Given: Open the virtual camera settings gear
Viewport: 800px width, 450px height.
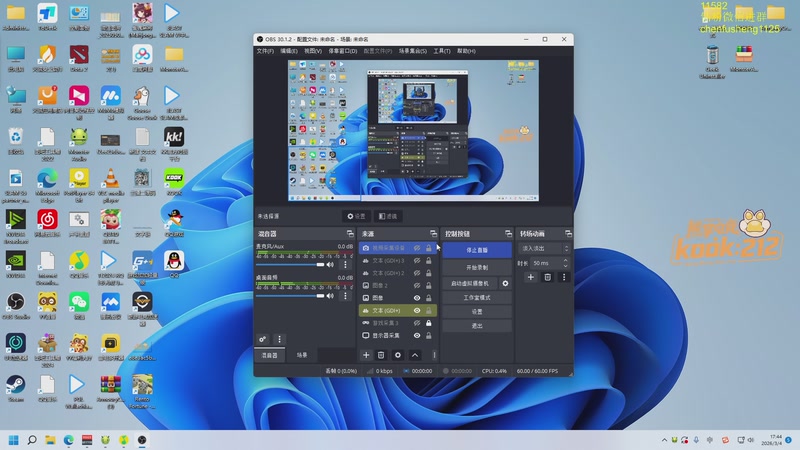Looking at the screenshot, I should click(505, 283).
